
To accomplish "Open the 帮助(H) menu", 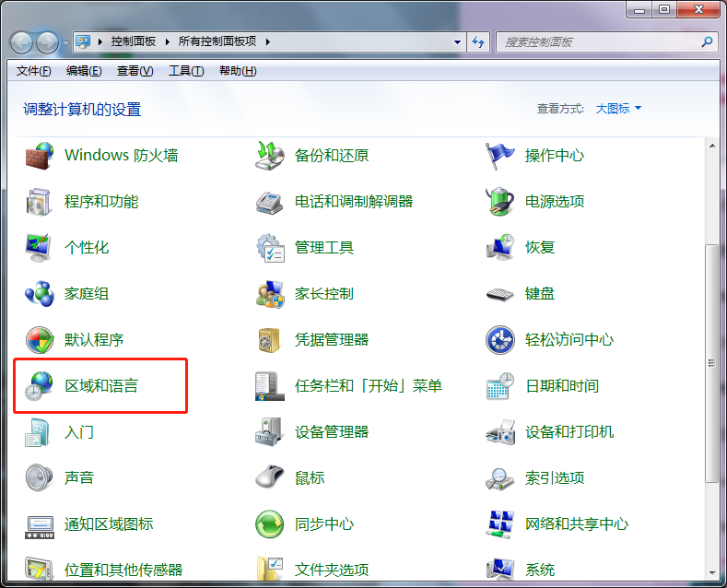I will click(x=238, y=71).
